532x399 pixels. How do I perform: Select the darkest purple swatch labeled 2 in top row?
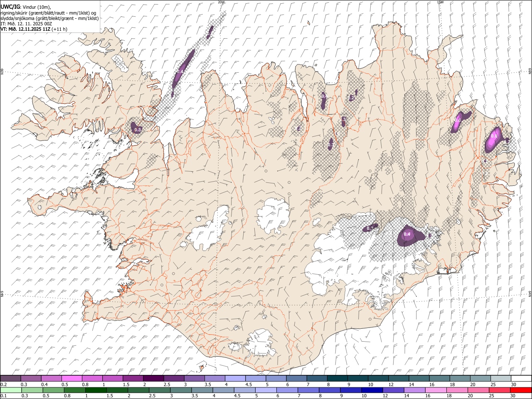click(153, 378)
